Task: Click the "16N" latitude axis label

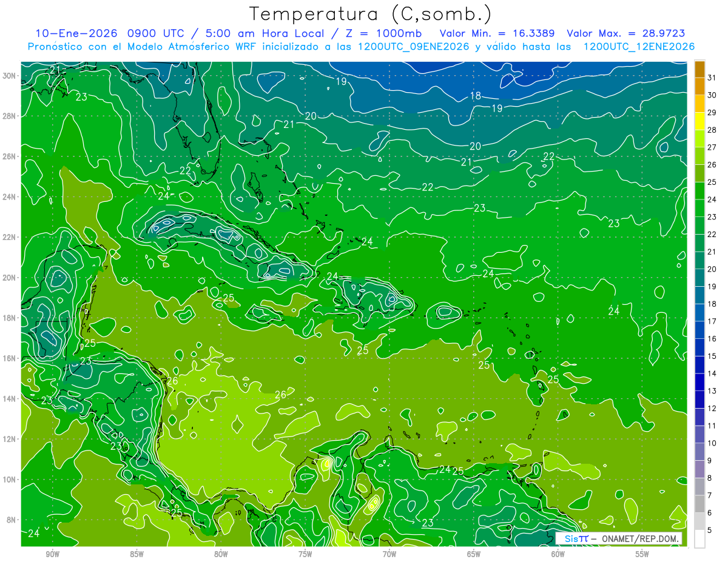Action: [x=10, y=358]
